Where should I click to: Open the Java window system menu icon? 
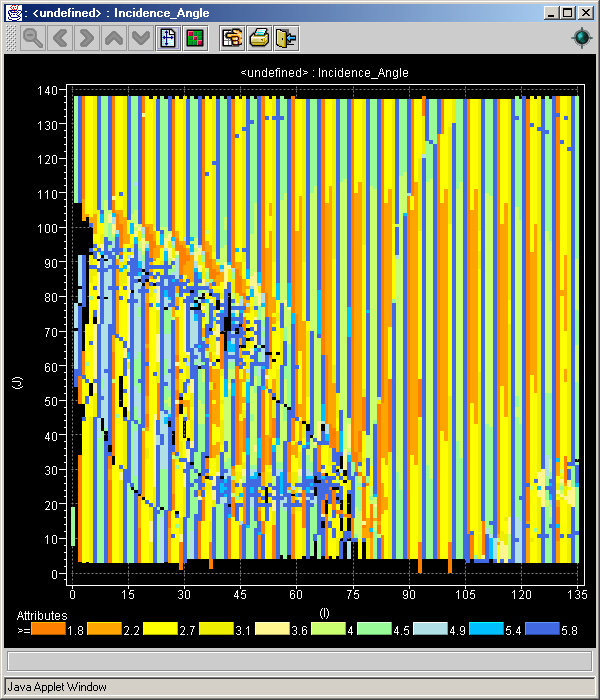[x=15, y=13]
